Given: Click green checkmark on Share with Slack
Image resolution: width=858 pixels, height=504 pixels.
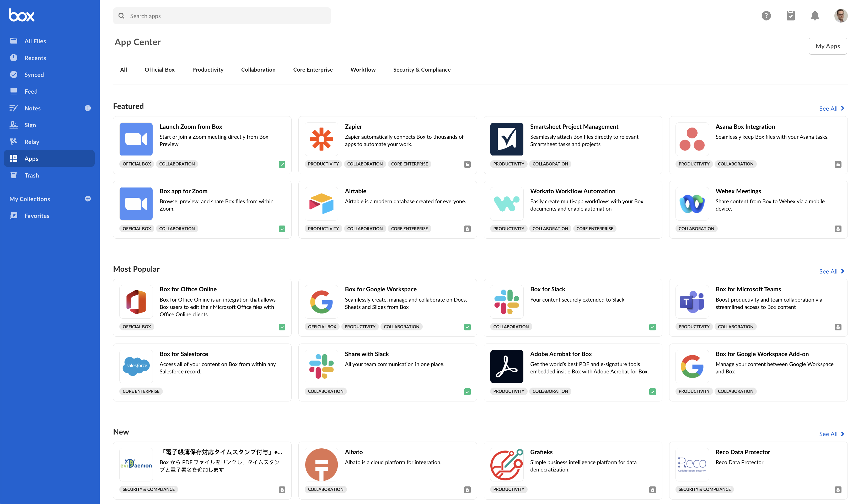Looking at the screenshot, I should [x=467, y=392].
